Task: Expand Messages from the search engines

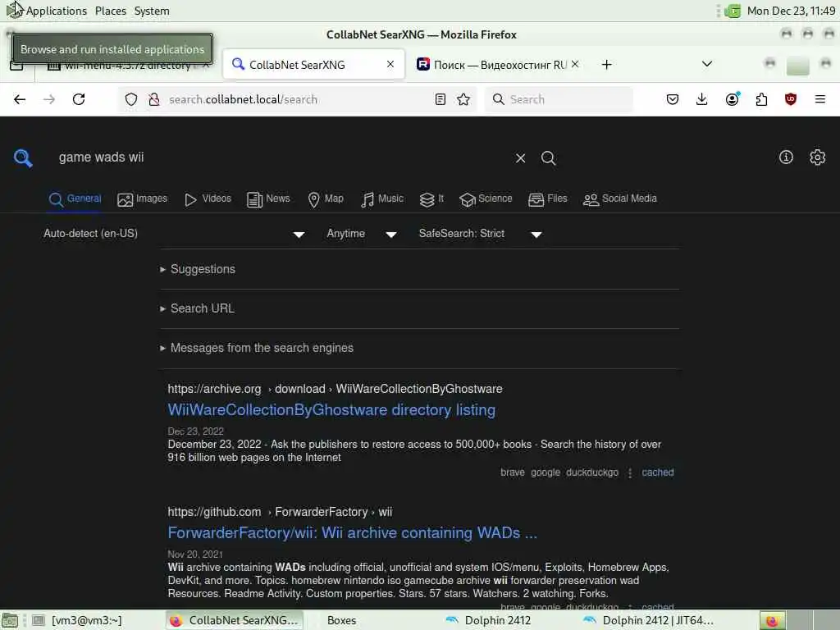Action: 257,348
